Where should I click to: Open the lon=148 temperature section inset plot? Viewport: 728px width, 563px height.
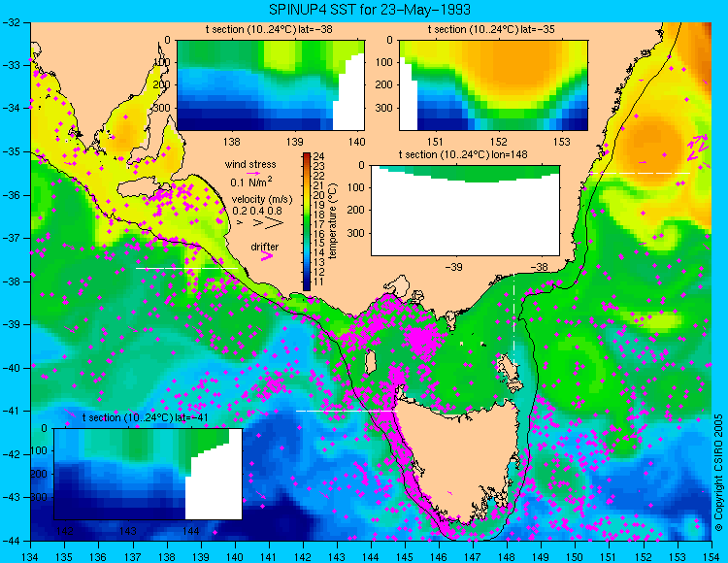click(465, 211)
